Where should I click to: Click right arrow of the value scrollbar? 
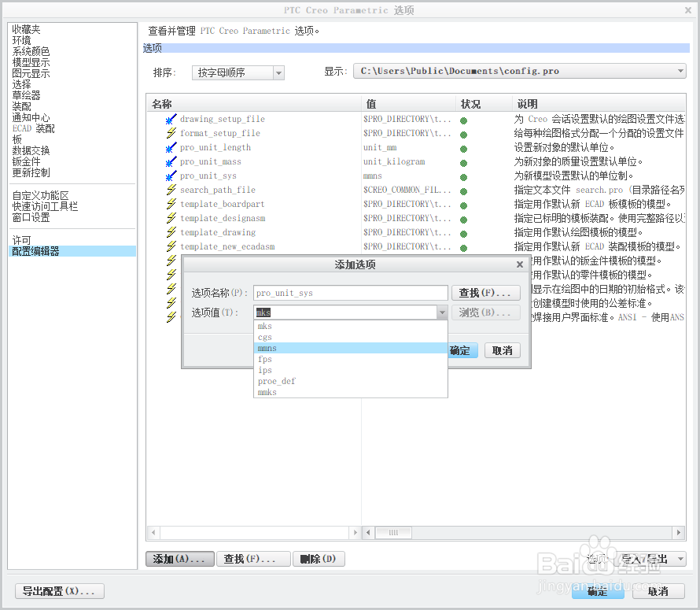[x=679, y=533]
